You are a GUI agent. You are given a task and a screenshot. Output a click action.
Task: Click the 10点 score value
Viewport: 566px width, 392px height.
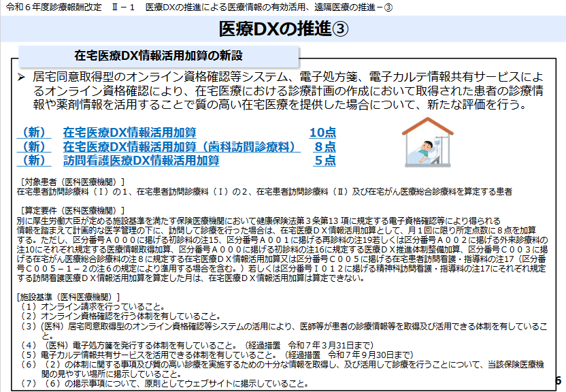[x=322, y=132]
